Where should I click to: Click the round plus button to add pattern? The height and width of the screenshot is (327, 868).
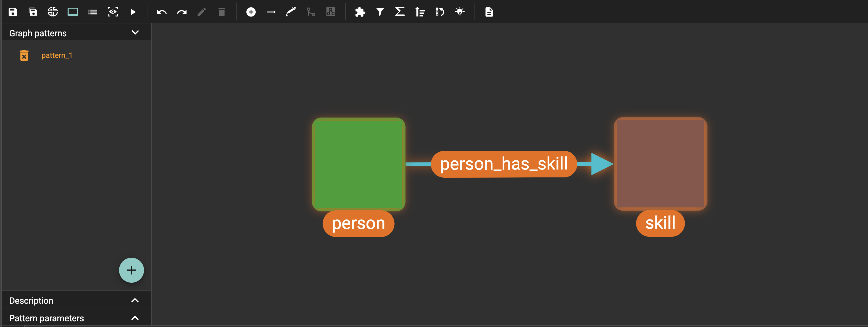click(132, 270)
